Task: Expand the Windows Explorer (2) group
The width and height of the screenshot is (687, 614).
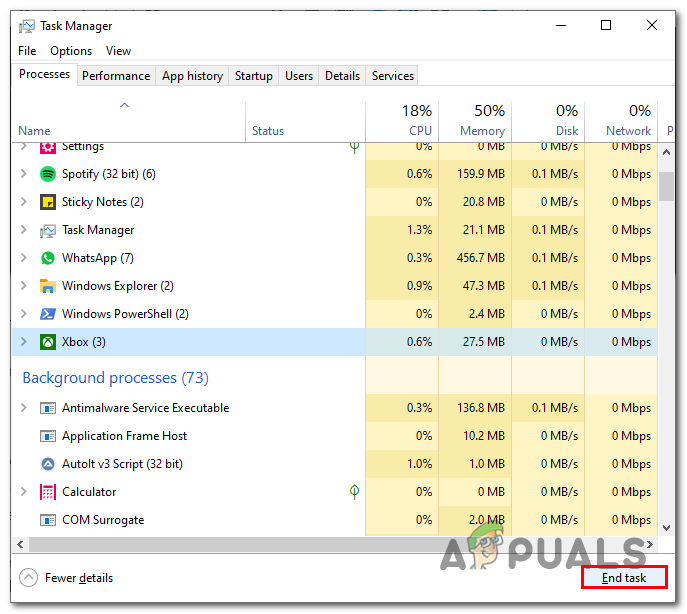Action: [24, 286]
